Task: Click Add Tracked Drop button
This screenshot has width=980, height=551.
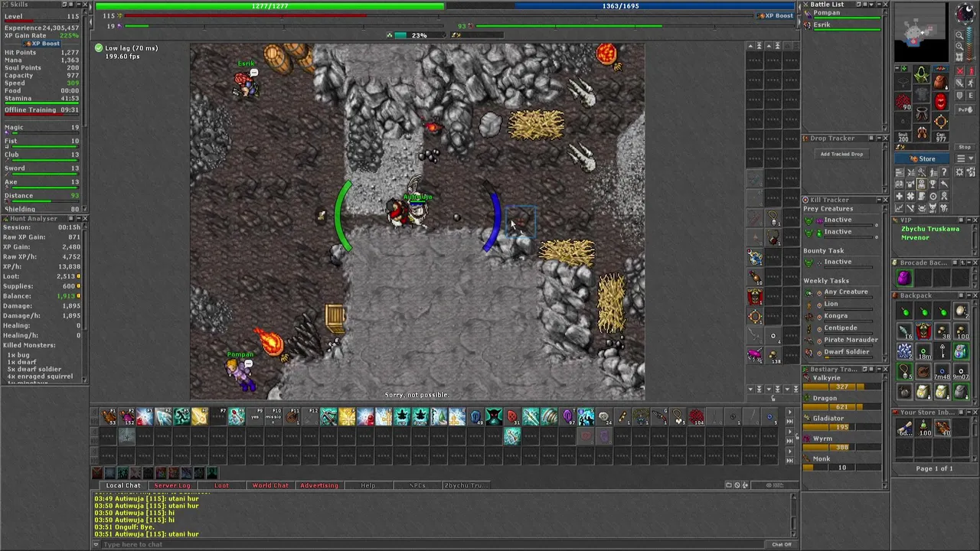Action: (x=841, y=154)
